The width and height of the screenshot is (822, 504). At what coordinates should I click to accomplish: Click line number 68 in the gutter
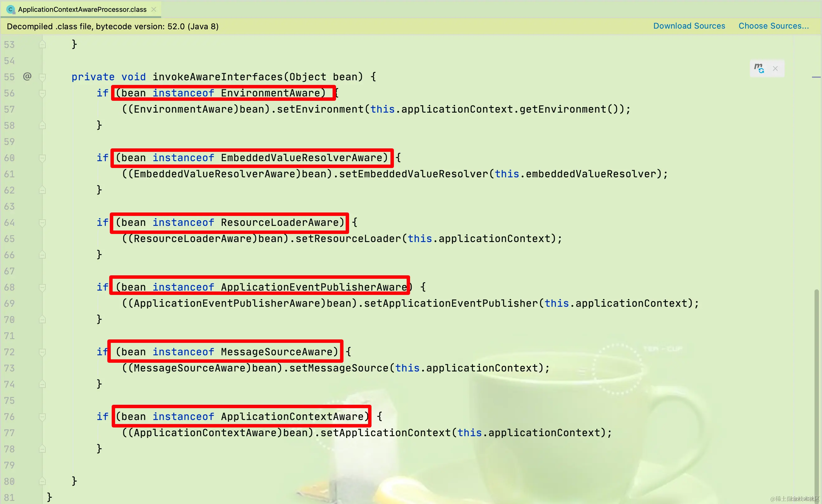pos(9,287)
